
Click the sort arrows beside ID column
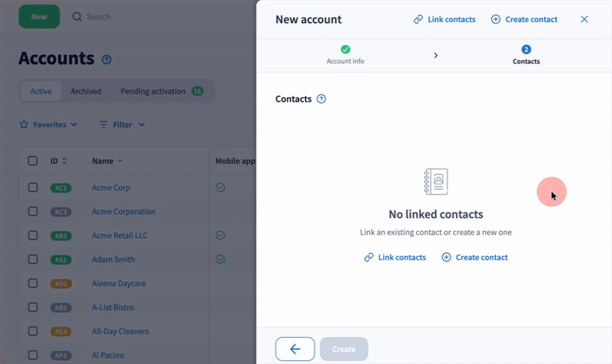coord(64,161)
